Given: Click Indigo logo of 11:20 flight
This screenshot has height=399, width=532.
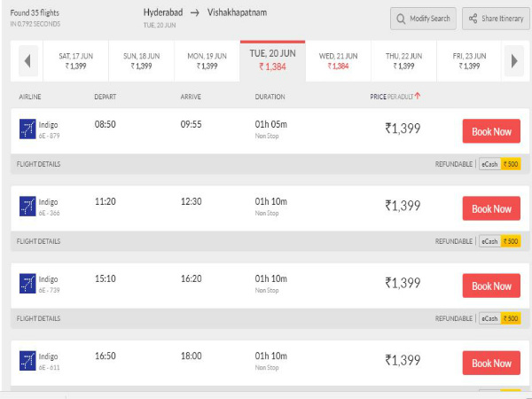Looking at the screenshot, I should pos(27,207).
